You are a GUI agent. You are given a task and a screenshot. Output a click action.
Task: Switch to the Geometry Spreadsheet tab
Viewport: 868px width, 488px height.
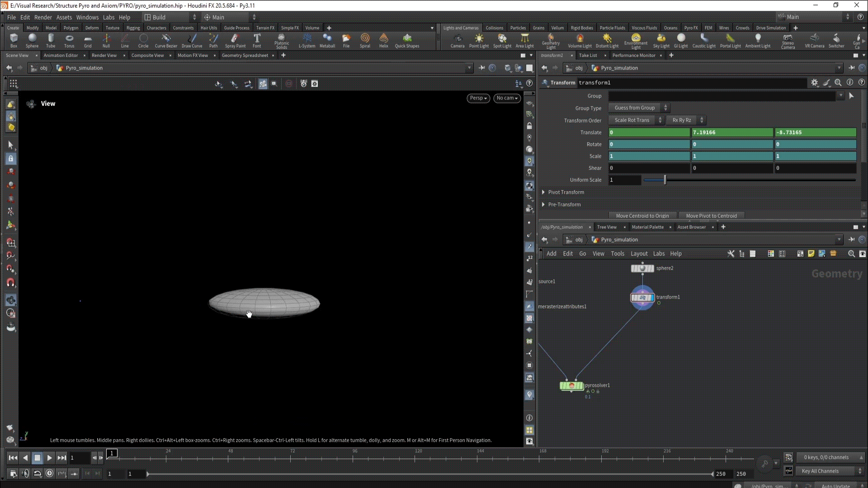click(x=245, y=56)
